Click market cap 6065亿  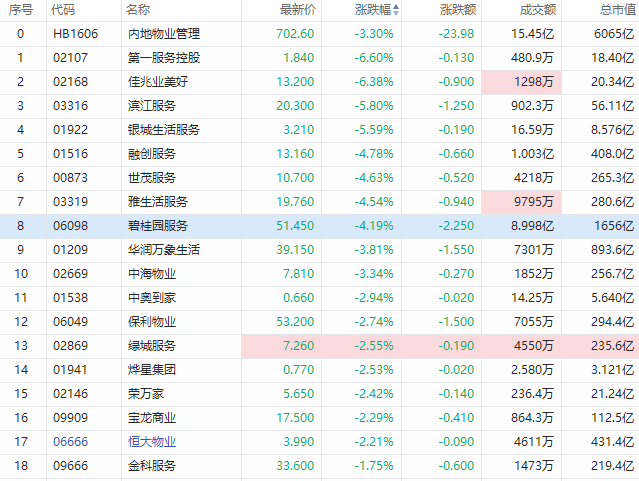[614, 33]
